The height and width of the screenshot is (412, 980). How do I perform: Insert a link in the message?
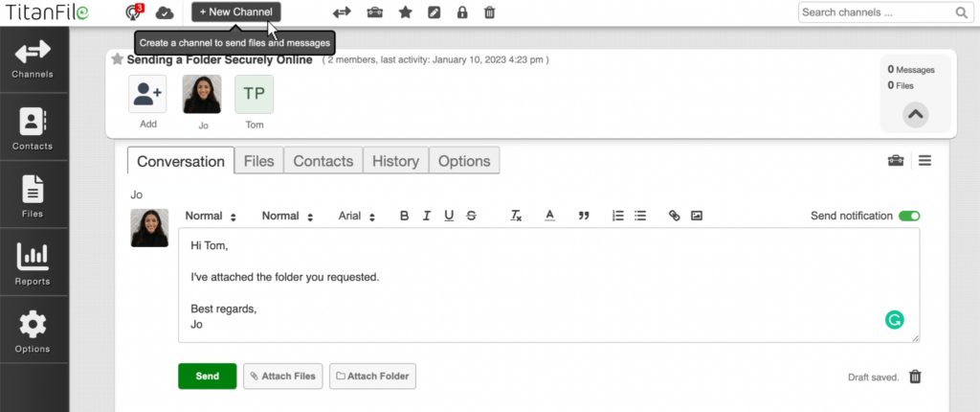(x=674, y=216)
